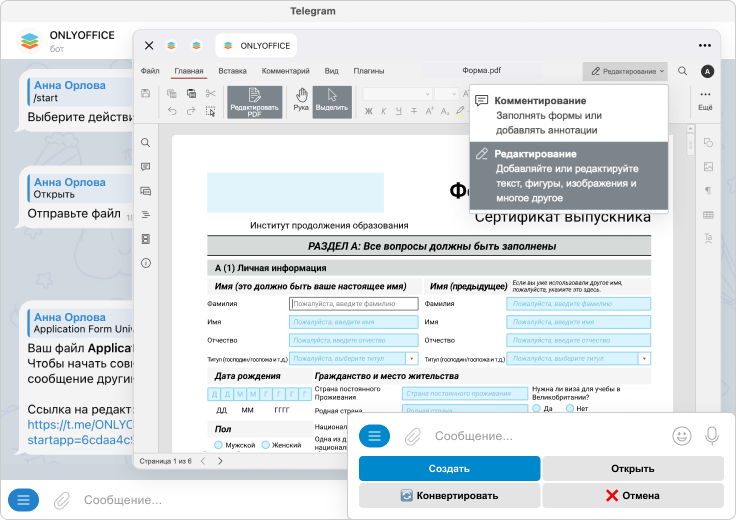Toggle italic К formatting

tap(384, 111)
